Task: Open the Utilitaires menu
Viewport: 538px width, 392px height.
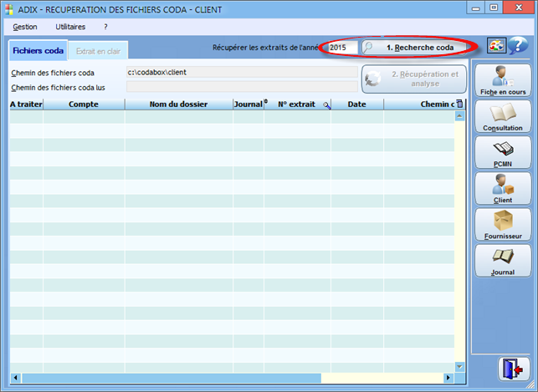Action: [70, 27]
